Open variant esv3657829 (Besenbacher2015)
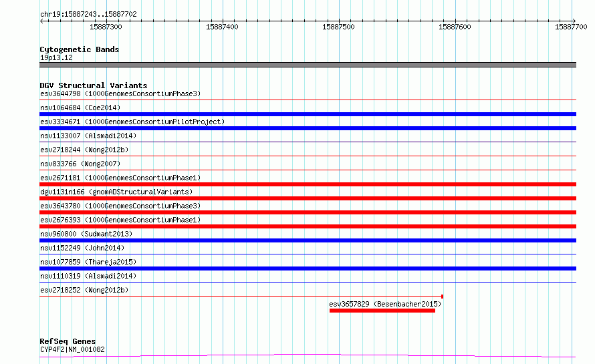The image size is (595, 364). (385, 304)
